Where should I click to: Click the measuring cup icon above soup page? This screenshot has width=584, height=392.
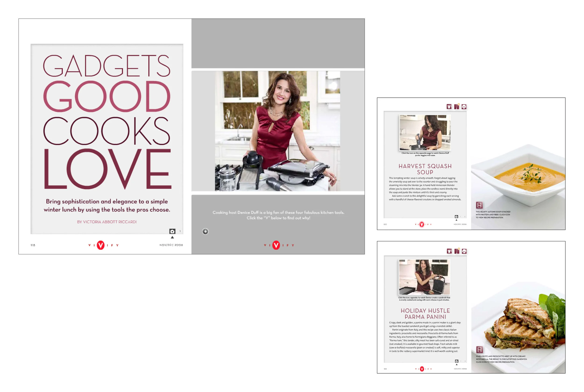(x=449, y=107)
